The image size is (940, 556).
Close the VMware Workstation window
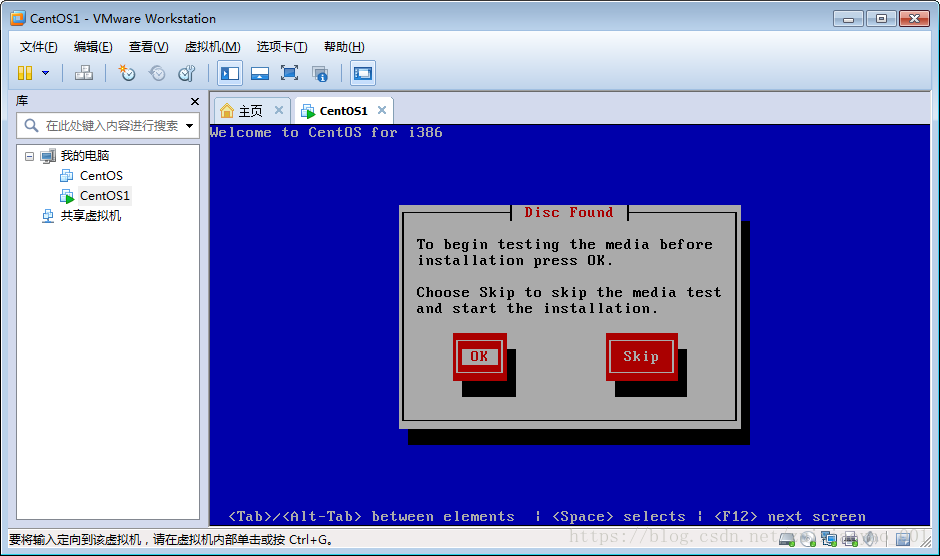(x=914, y=19)
